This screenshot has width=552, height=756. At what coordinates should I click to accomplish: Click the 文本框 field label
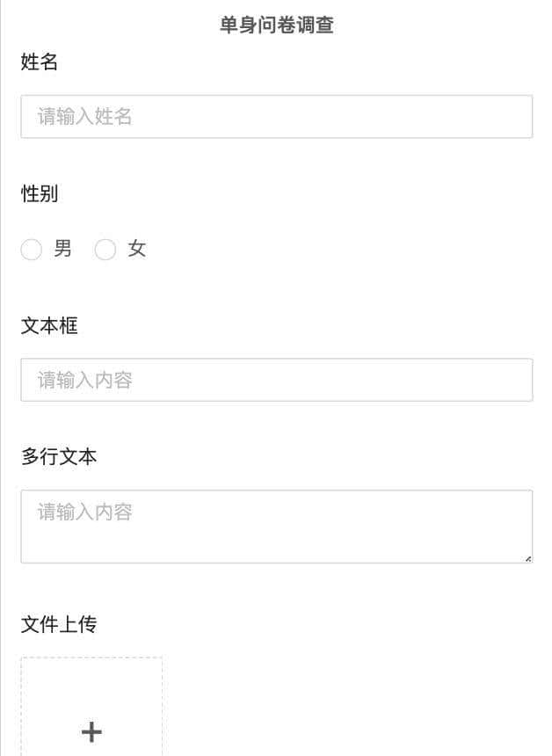48,325
